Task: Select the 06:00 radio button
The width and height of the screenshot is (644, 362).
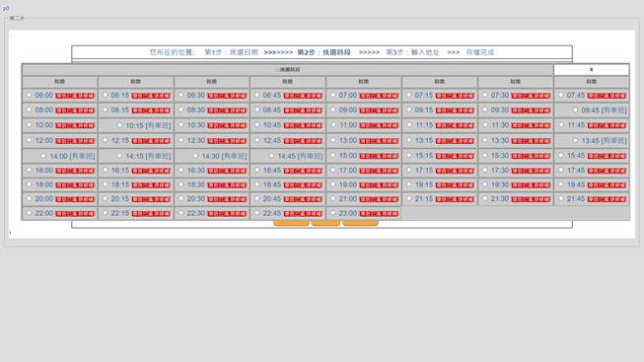Action: [30, 95]
